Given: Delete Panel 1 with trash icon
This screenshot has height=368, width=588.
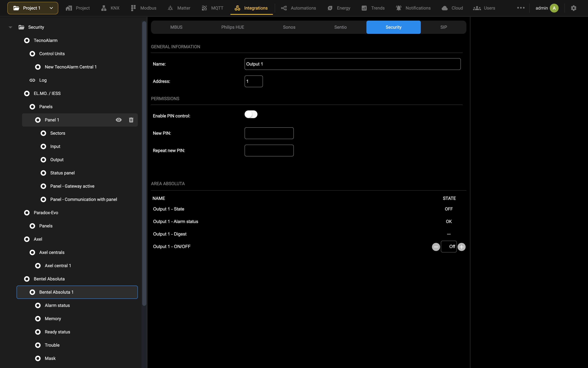Looking at the screenshot, I should tap(131, 120).
